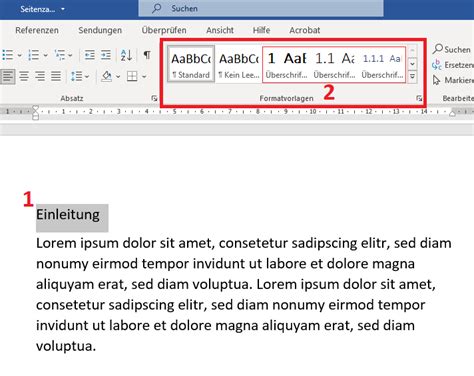Click the bullet list icon
Image resolution: width=474 pixels, height=376 pixels.
pyautogui.click(x=7, y=55)
